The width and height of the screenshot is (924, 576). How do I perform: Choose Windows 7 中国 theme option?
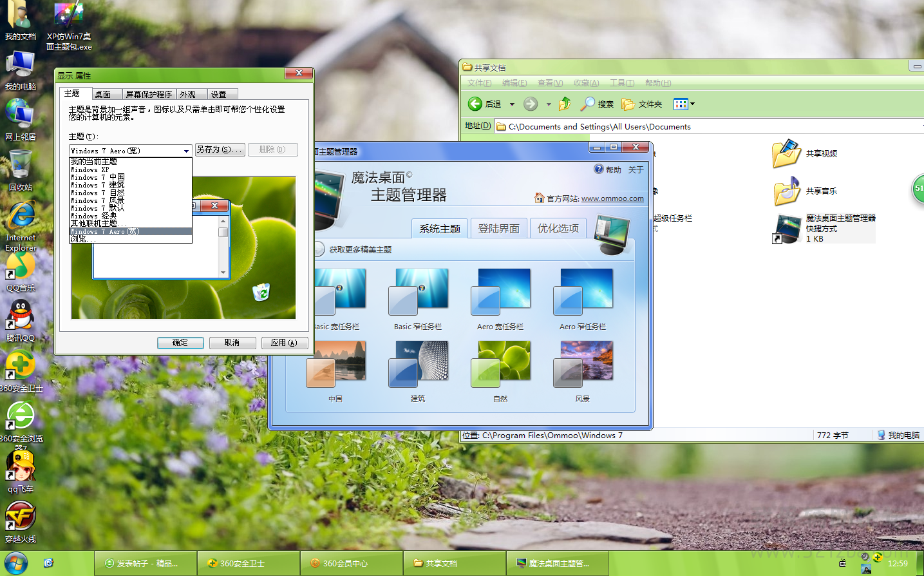pos(131,177)
